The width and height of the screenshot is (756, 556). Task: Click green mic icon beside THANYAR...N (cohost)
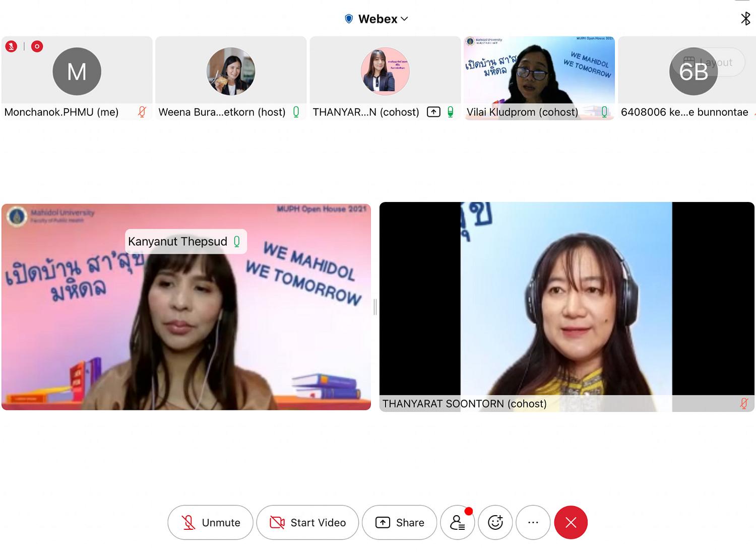[451, 112]
